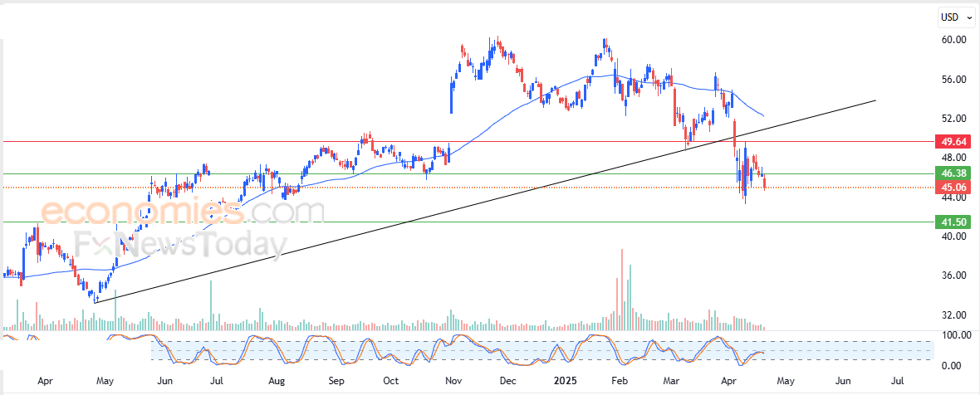
Task: Click the Nov label on time axis
Action: click(x=452, y=380)
